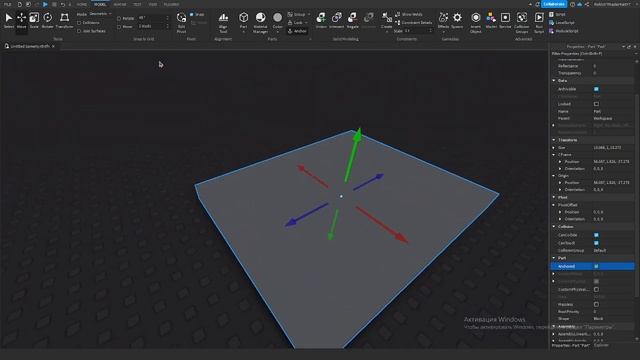640x360 pixels.
Task: Open the Service insert dialog
Action: click(x=505, y=20)
